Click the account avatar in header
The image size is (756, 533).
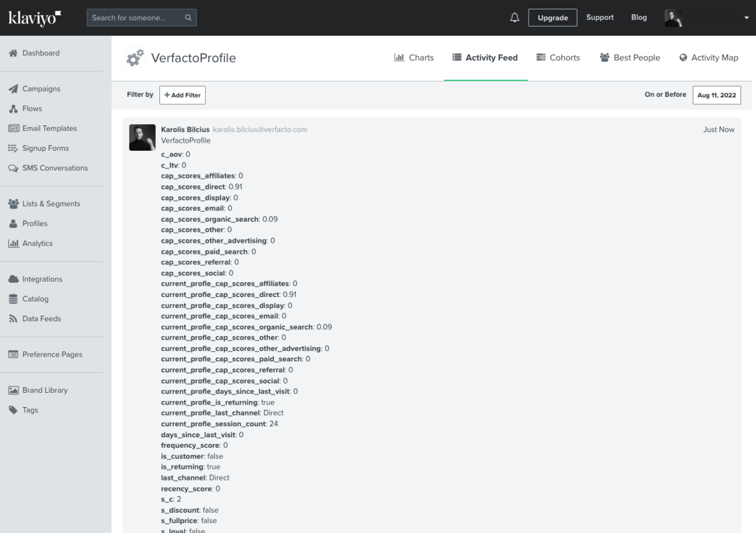pos(673,18)
